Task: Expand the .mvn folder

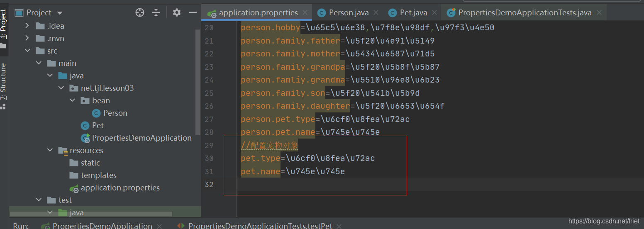Action: 27,38
